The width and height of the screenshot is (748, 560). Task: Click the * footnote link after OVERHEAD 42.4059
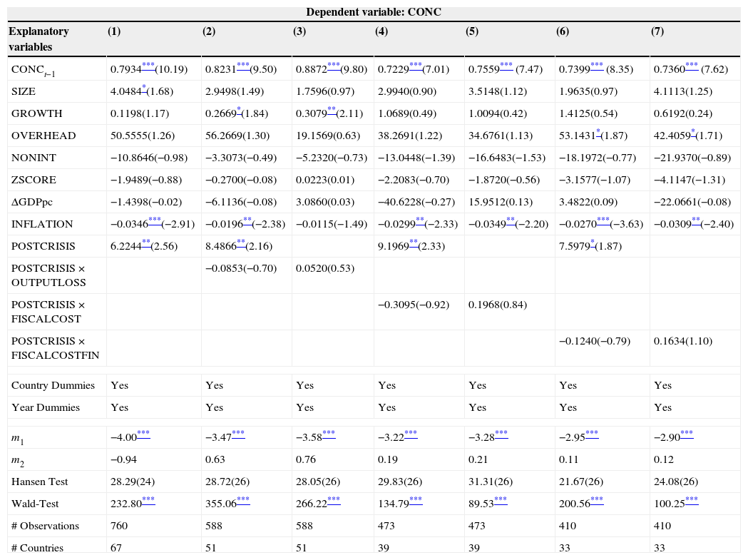693,132
